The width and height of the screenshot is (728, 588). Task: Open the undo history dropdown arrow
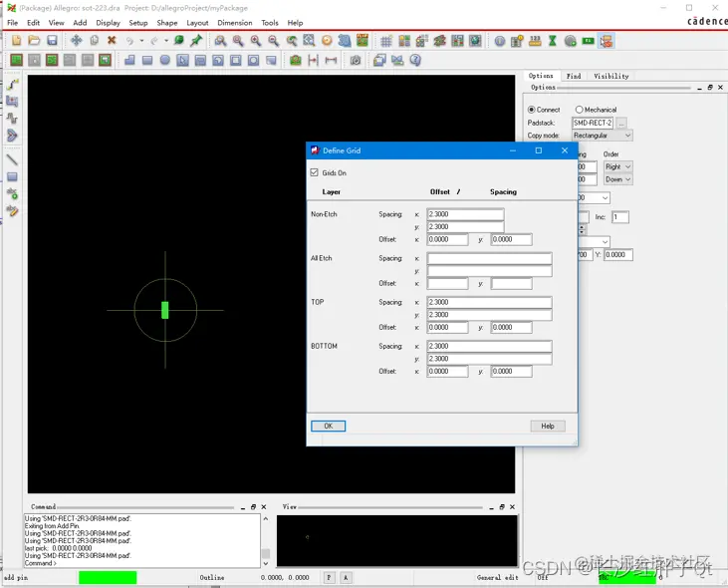(141, 41)
